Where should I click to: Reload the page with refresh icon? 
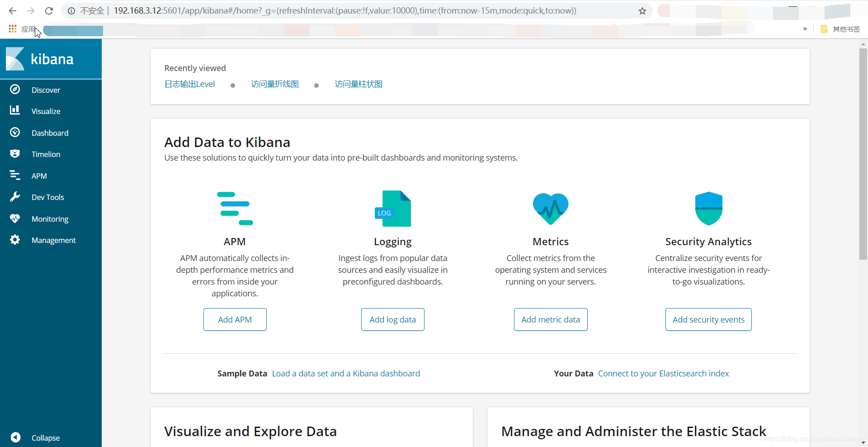pos(49,11)
